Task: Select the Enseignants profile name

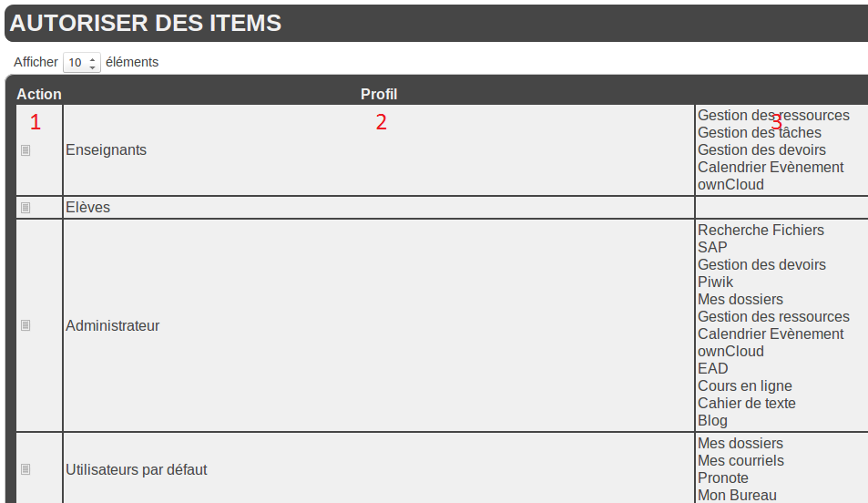Action: [106, 150]
